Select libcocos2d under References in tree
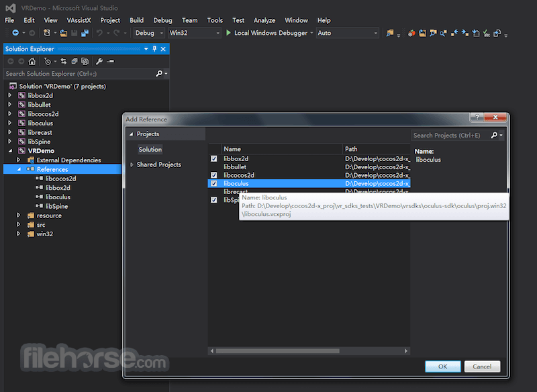 point(60,179)
